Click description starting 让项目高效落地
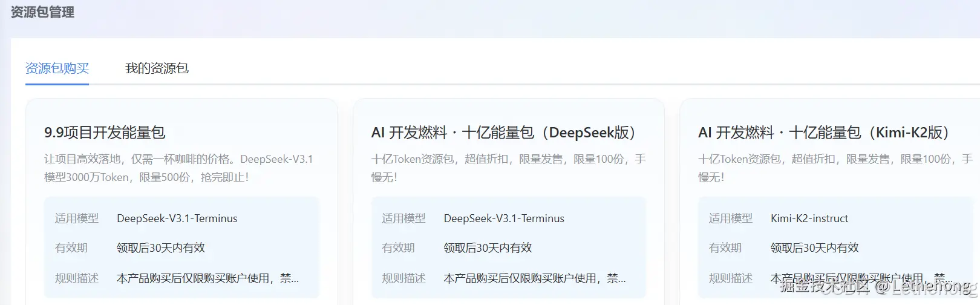This screenshot has width=980, height=305. point(178,168)
